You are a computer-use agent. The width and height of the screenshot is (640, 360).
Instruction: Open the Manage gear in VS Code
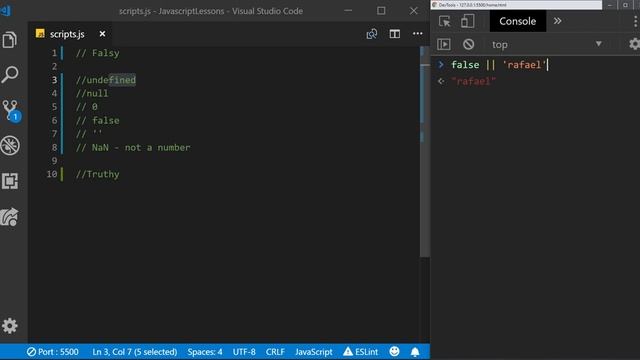tap(10, 326)
